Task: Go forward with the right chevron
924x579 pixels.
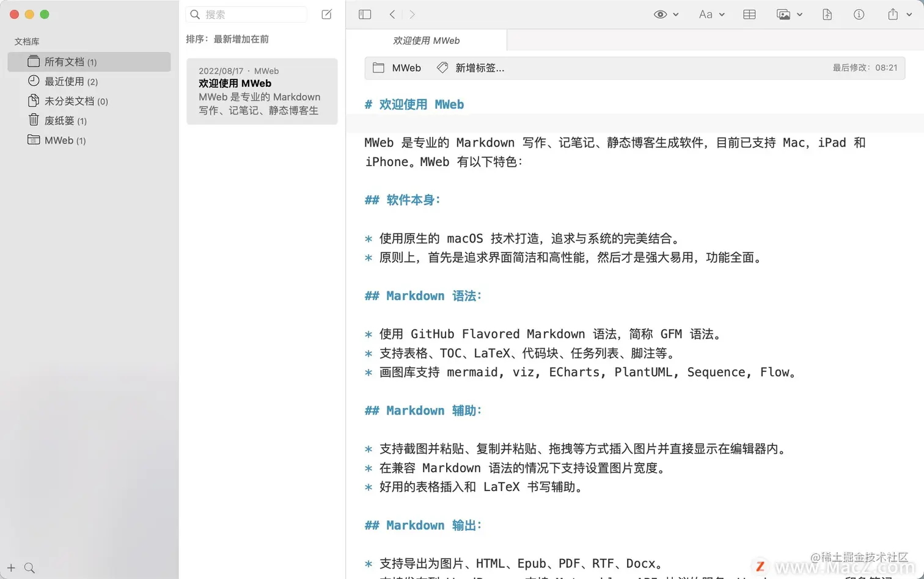Action: pyautogui.click(x=412, y=14)
